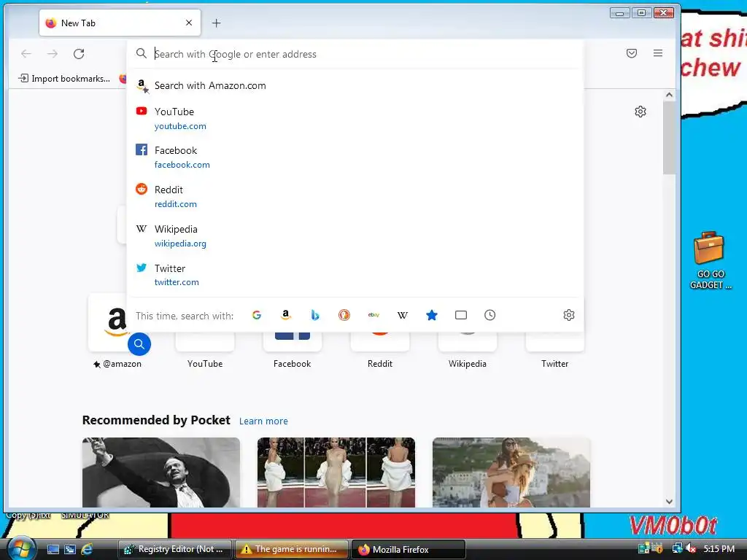Screen dimensions: 747x560
Task: Open search settings gear in dropdown
Action: tap(569, 315)
